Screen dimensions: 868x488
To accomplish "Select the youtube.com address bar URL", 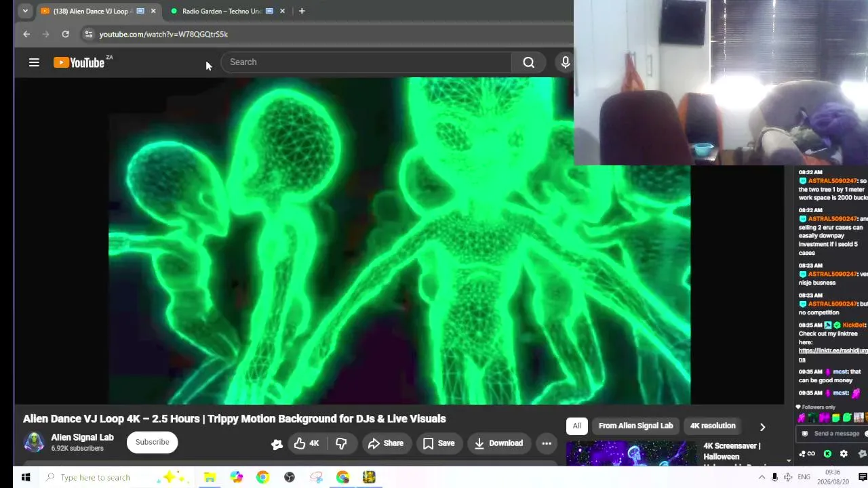I will coord(163,34).
